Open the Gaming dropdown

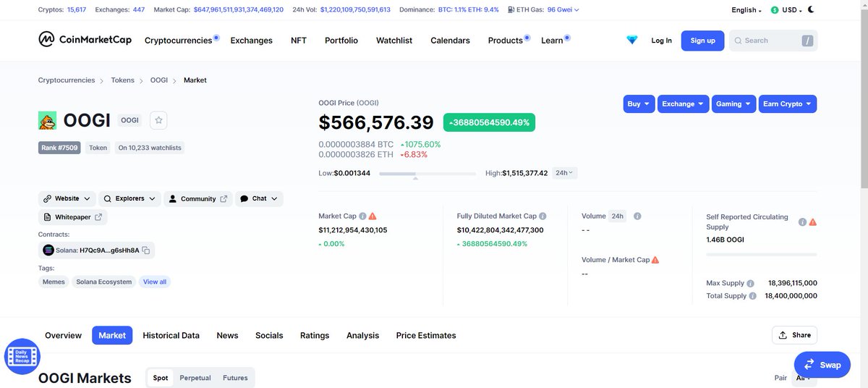tap(733, 104)
